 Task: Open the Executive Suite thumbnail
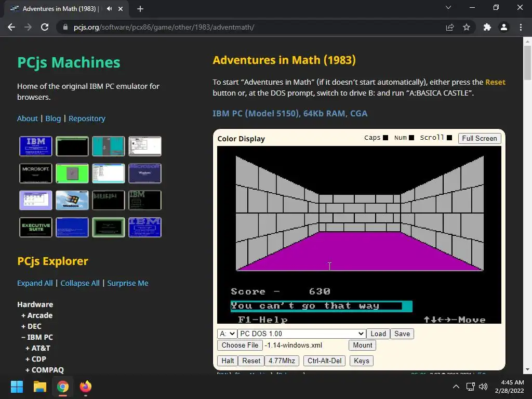click(x=36, y=228)
